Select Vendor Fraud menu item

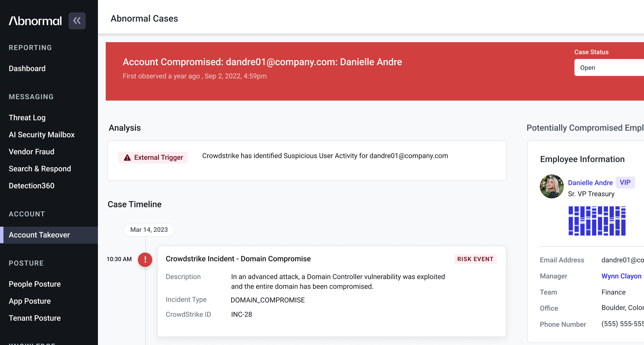tap(31, 152)
